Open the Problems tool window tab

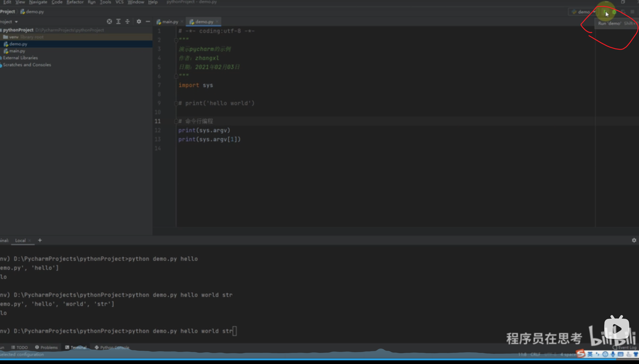[x=47, y=348]
